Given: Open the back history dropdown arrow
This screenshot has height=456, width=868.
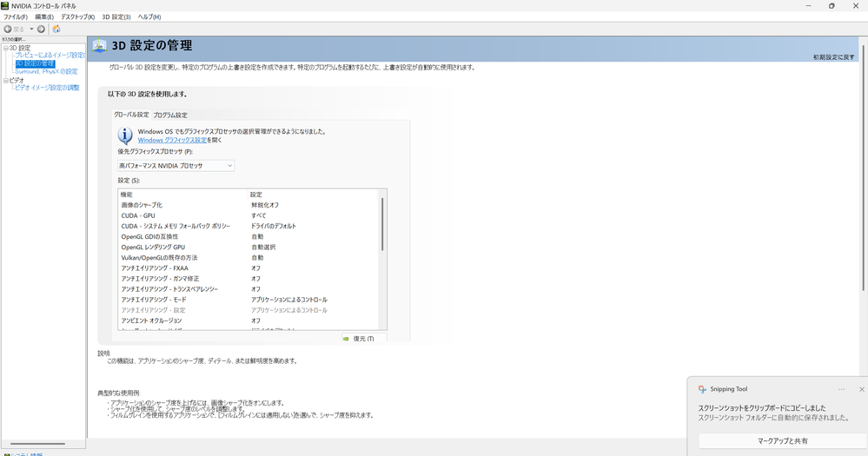Looking at the screenshot, I should pyautogui.click(x=31, y=29).
